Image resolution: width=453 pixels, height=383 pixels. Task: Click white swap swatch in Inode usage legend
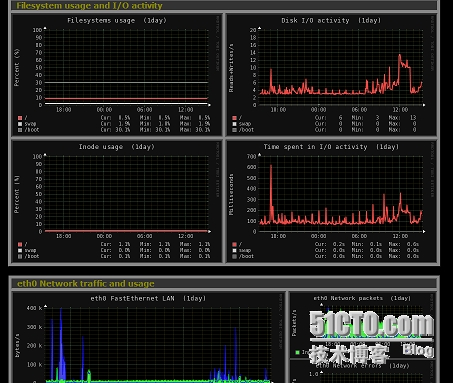20,250
